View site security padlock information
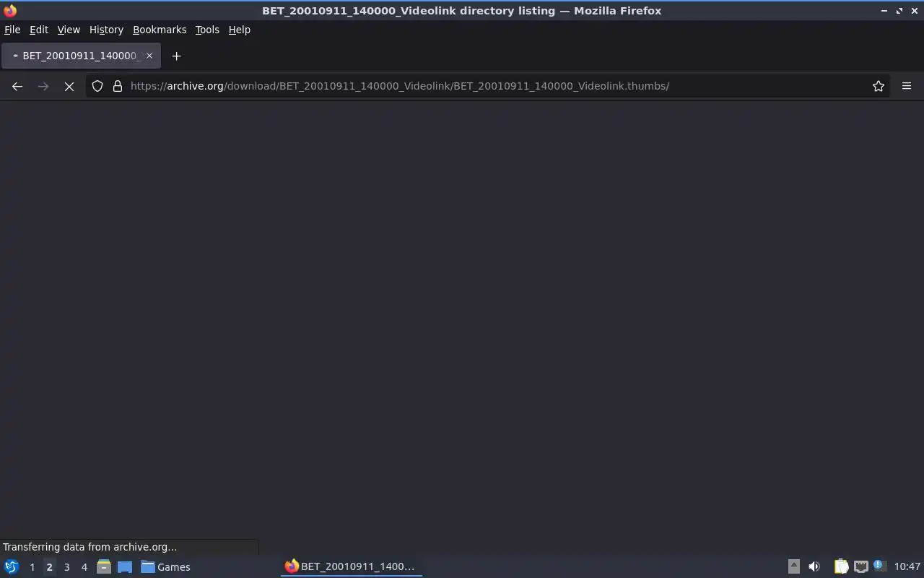Screen dimensions: 924x578 tap(118, 86)
